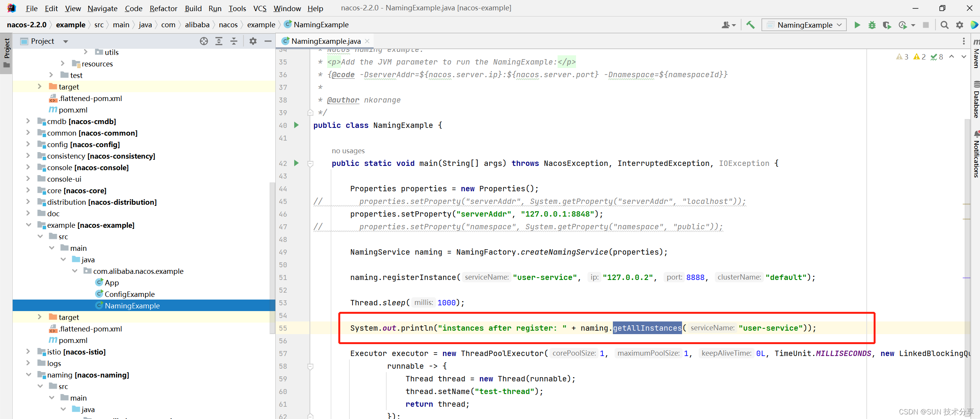Screen dimensions: 980x419
Task: Open Project panel gear options
Action: pos(253,41)
